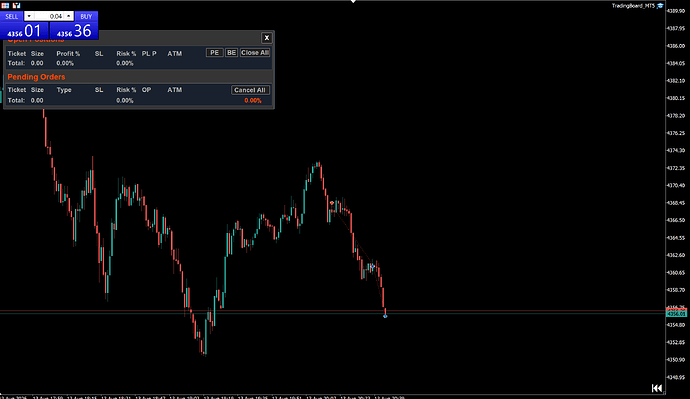Click ATM column header in Open Positions
The height and width of the screenshot is (399, 690).
click(175, 54)
